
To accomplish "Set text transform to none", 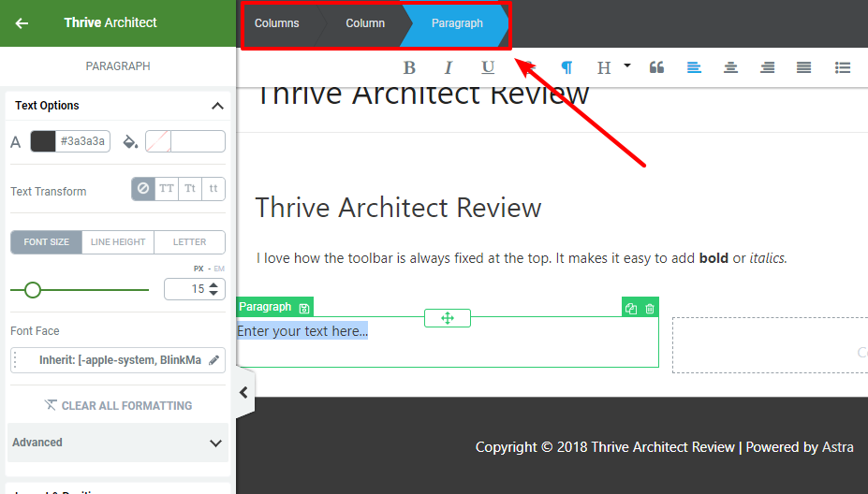I will [143, 189].
